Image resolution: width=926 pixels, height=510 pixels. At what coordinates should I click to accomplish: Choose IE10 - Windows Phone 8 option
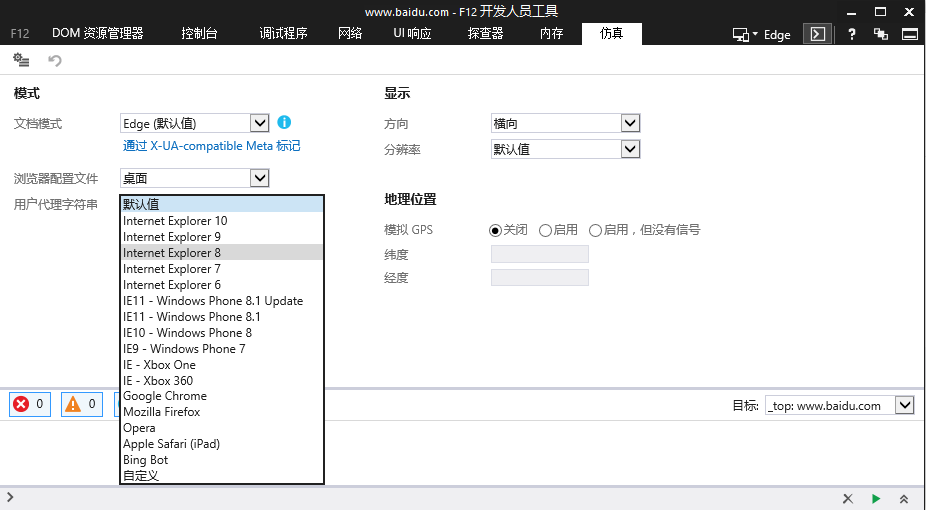pos(222,332)
